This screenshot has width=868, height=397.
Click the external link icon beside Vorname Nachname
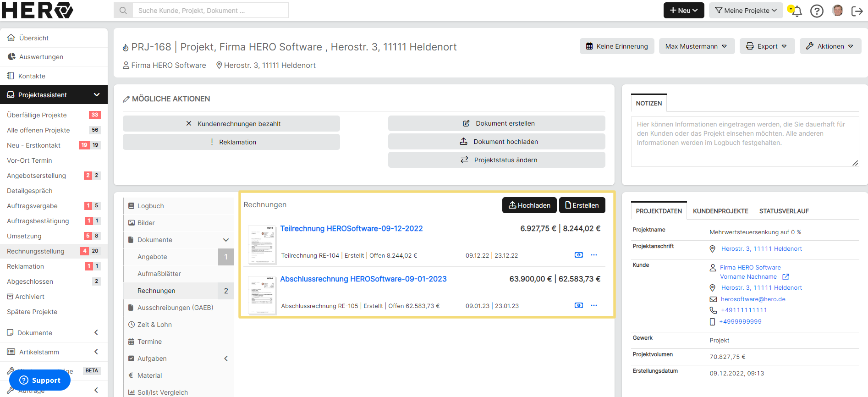click(x=786, y=277)
